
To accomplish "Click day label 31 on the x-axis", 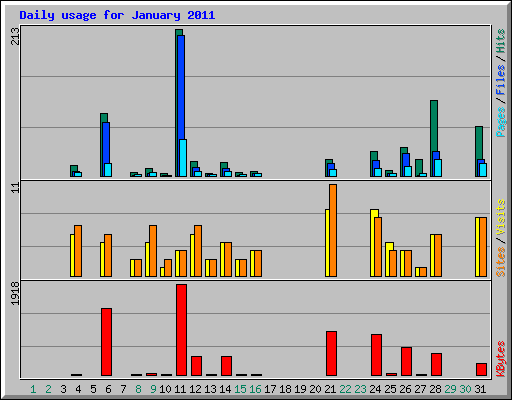I will pyautogui.click(x=480, y=389).
